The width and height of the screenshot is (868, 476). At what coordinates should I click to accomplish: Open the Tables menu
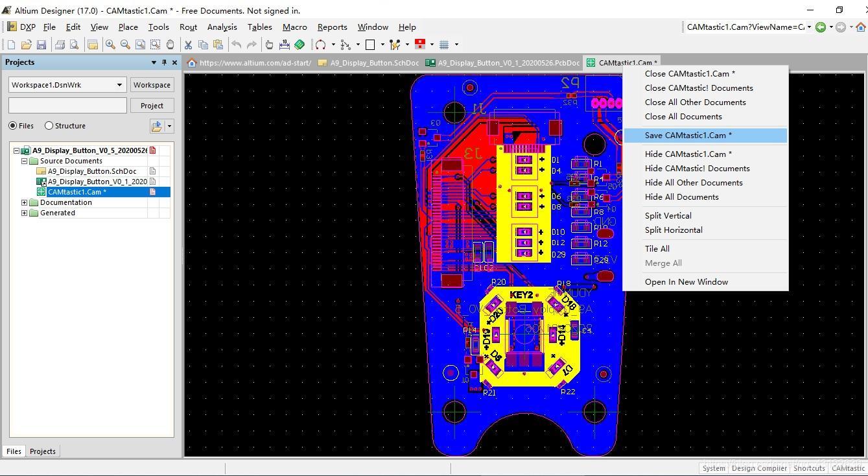point(259,27)
